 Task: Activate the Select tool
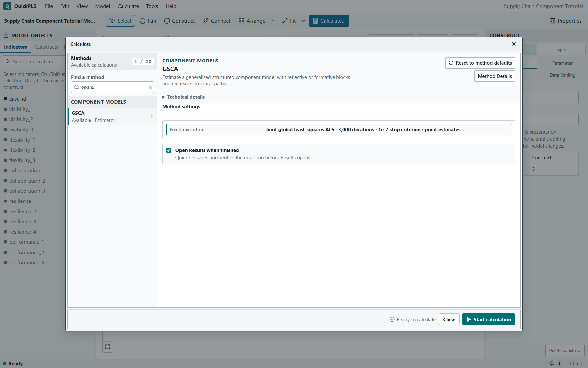tap(121, 21)
